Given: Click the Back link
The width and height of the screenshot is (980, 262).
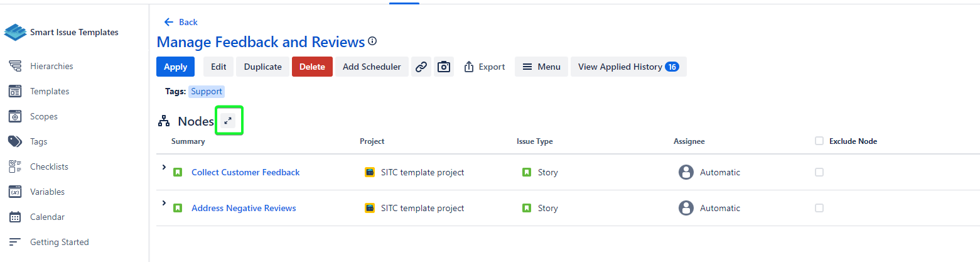Looking at the screenshot, I should tap(181, 22).
